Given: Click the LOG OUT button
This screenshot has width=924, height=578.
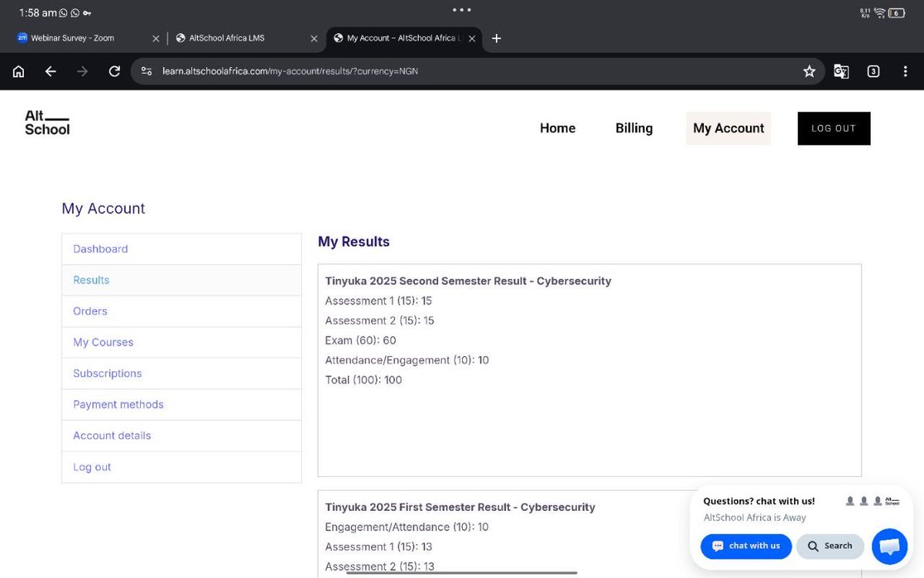Looking at the screenshot, I should pos(834,129).
